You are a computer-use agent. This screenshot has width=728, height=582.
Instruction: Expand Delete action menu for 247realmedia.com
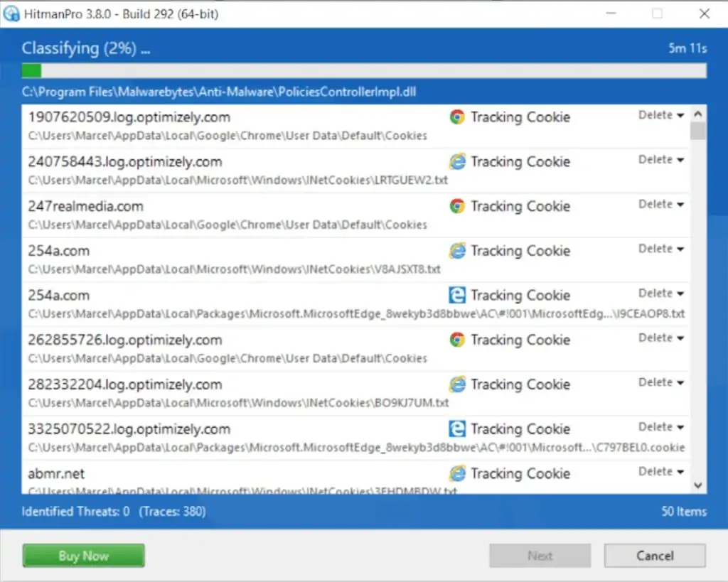[661, 204]
